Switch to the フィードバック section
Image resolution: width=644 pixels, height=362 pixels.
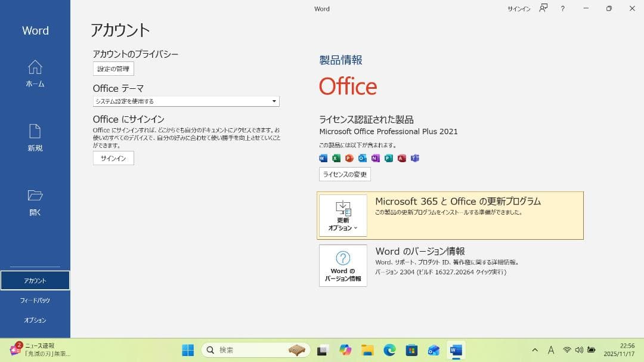[x=35, y=300]
